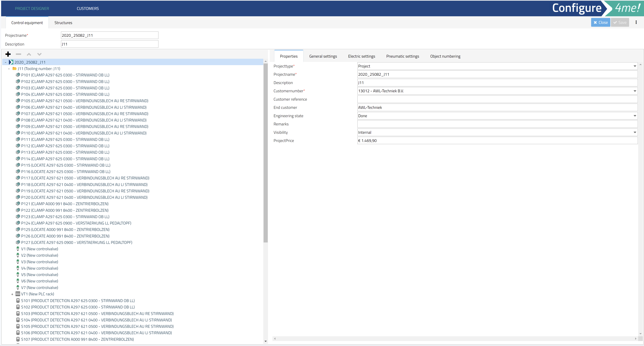Switch to the Structures tab
This screenshot has height=346, width=644.
pyautogui.click(x=63, y=23)
